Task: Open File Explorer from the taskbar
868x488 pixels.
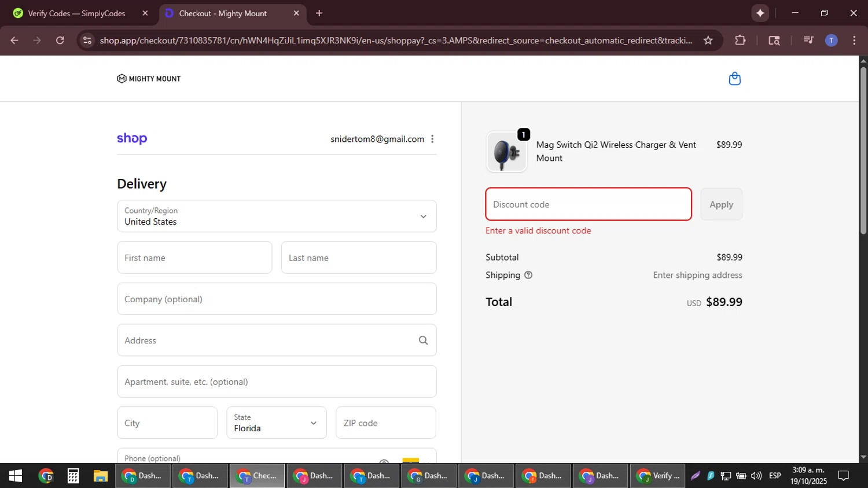Action: click(x=101, y=476)
